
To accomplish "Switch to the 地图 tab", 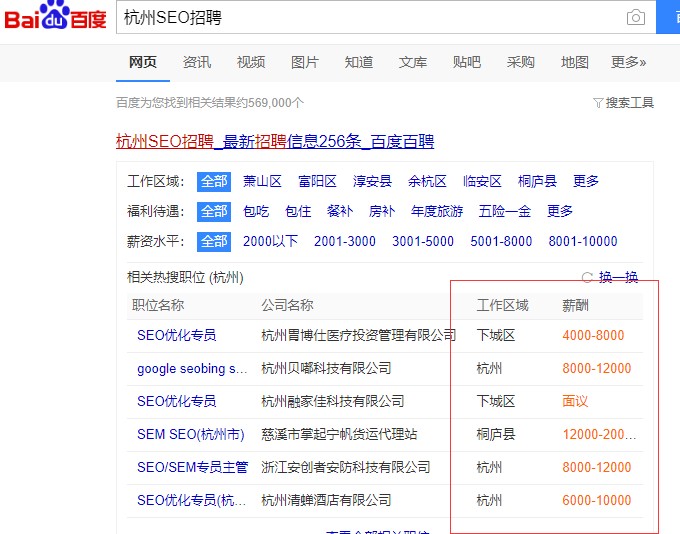I will (x=575, y=62).
